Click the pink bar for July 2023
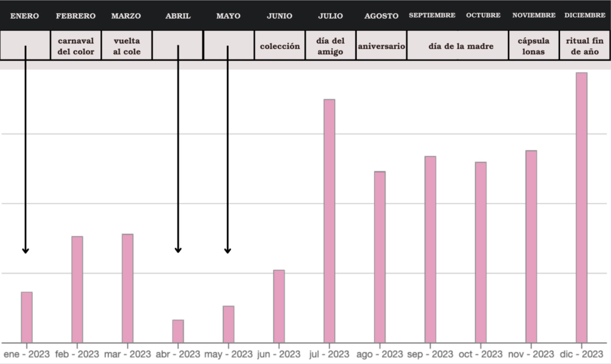This screenshot has width=611, height=364. coord(329,221)
